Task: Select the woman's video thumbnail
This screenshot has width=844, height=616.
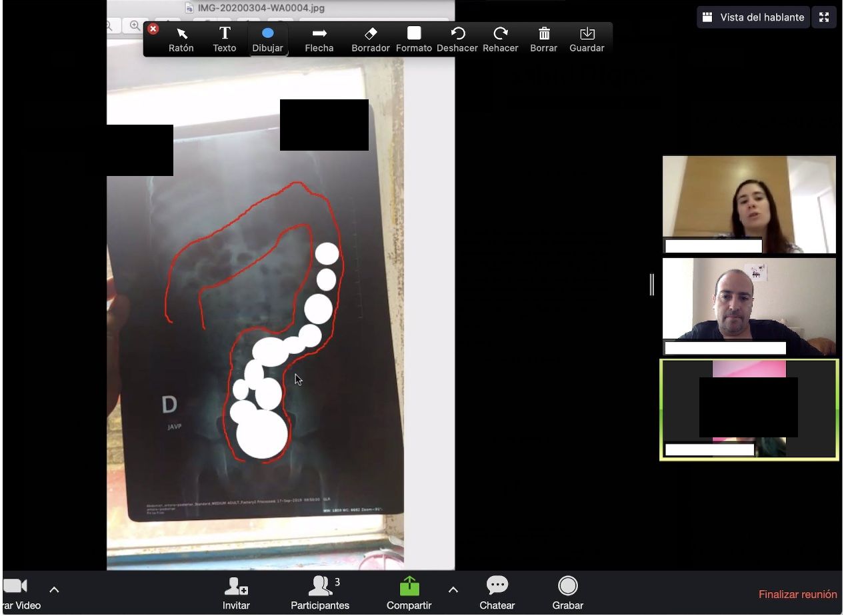Action: tap(749, 205)
